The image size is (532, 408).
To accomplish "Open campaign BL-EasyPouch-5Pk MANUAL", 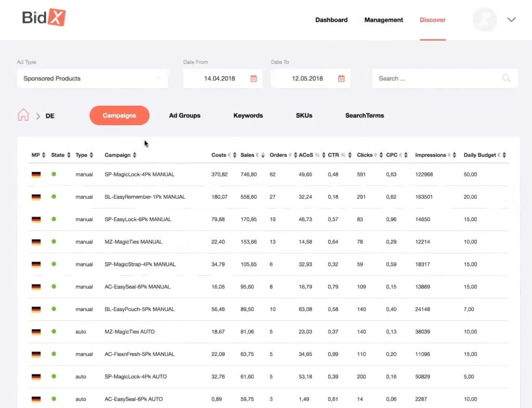I will [139, 309].
